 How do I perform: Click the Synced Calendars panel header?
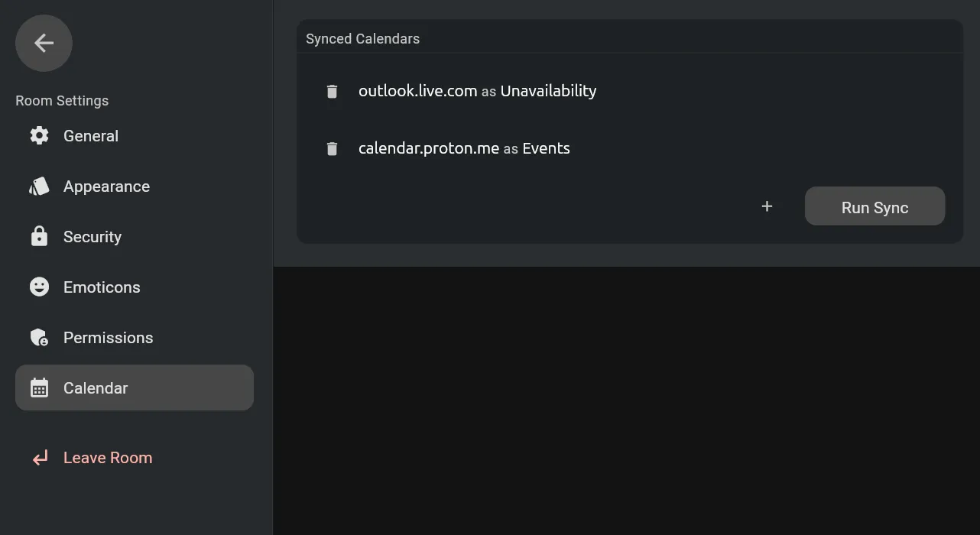[362, 38]
